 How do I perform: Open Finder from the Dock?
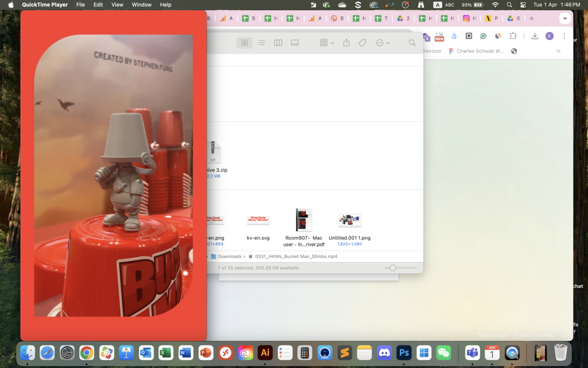point(27,352)
